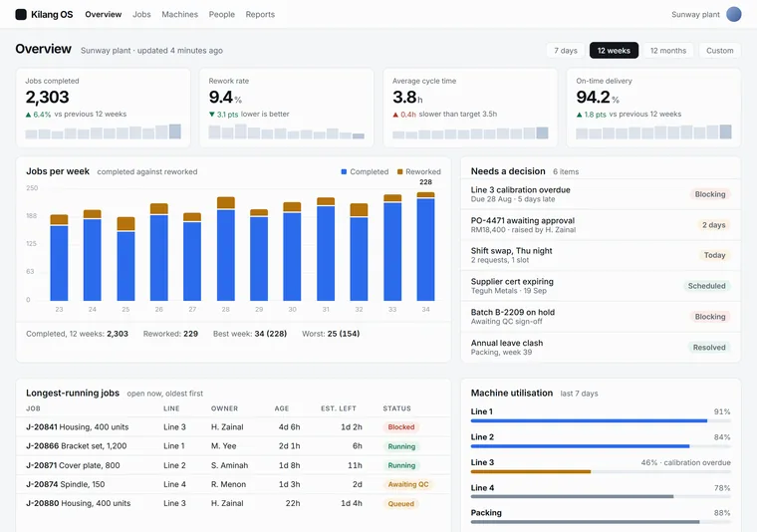
Task: Open Batch B-2209 on hold item
Action: (x=601, y=317)
